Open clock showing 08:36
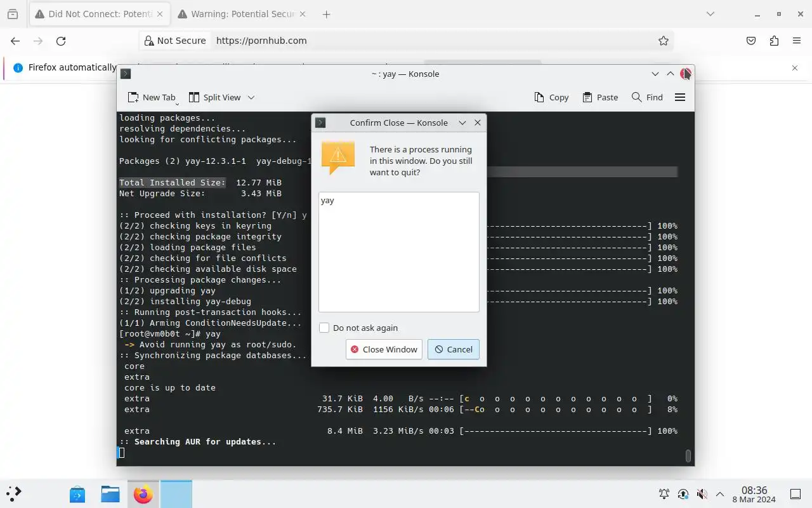Image resolution: width=812 pixels, height=508 pixels. point(754,494)
